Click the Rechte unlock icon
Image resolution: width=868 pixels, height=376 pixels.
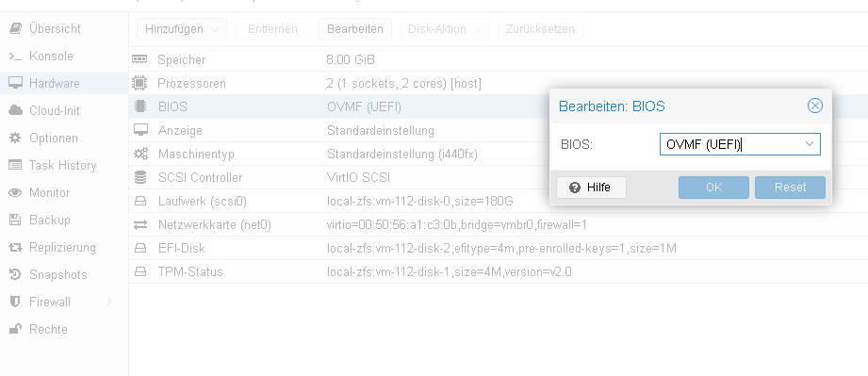(x=15, y=329)
